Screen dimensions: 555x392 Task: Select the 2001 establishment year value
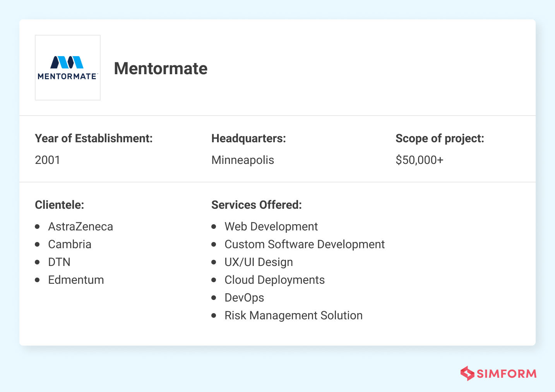coord(48,160)
